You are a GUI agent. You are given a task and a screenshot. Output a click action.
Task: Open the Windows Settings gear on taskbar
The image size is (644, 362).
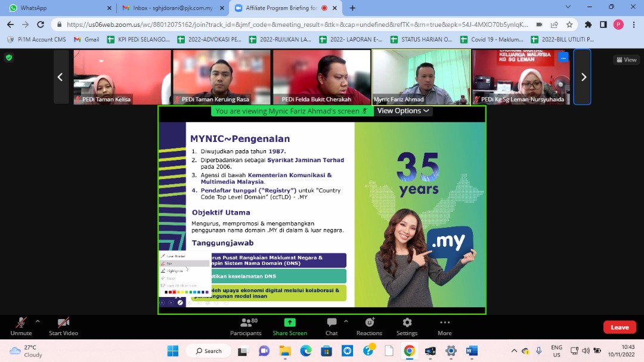pyautogui.click(x=451, y=351)
